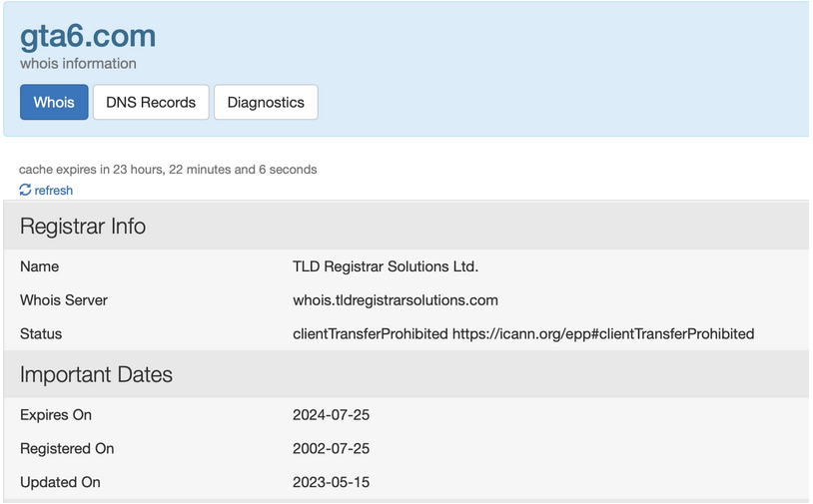Click the icann.org clientTransferProhibited URL
The image size is (813, 504).
point(603,334)
